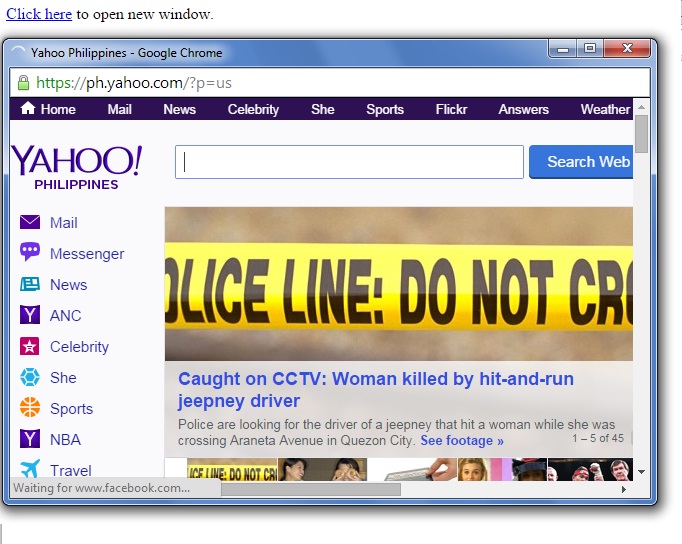Open the 'See footage' link
This screenshot has width=682, height=544.
click(x=461, y=440)
